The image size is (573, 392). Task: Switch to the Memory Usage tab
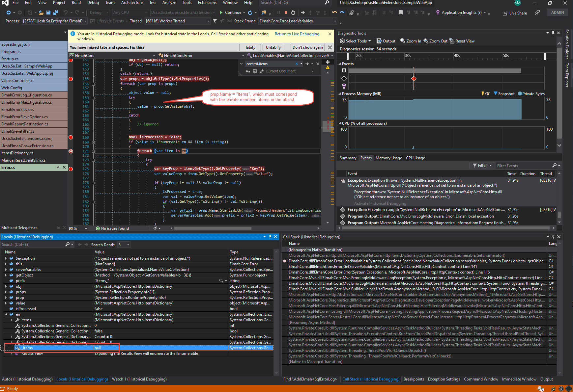point(389,158)
